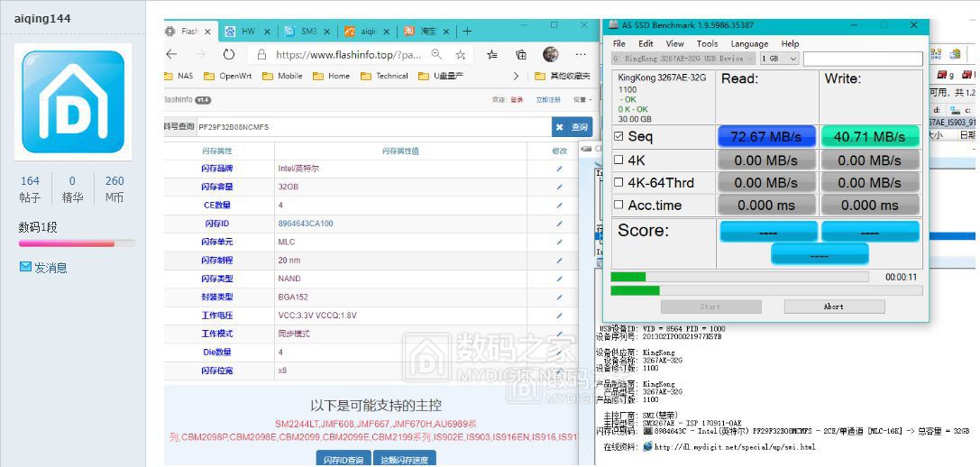This screenshot has width=980, height=467.
Task: Enable the 4K test checkbox
Action: 618,160
